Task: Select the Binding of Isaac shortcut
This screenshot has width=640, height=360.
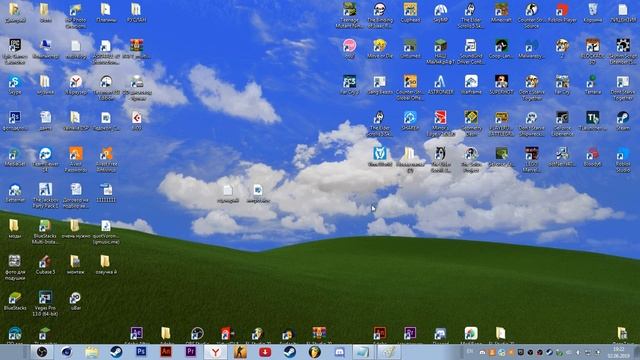Action: tap(380, 16)
